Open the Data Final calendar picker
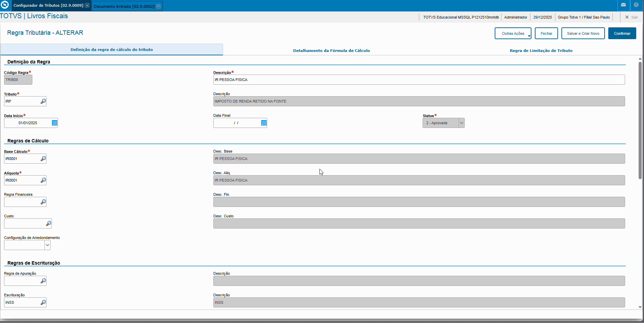This screenshot has height=323, width=644. 264,123
